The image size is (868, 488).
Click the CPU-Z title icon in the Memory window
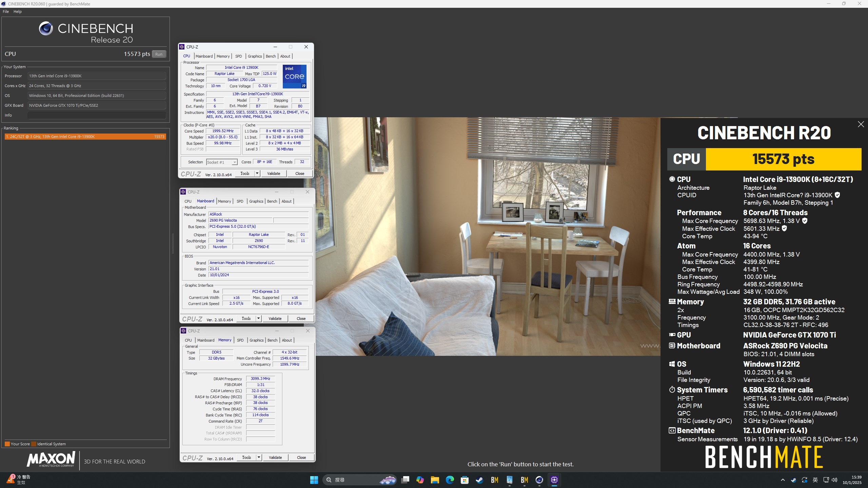(183, 331)
